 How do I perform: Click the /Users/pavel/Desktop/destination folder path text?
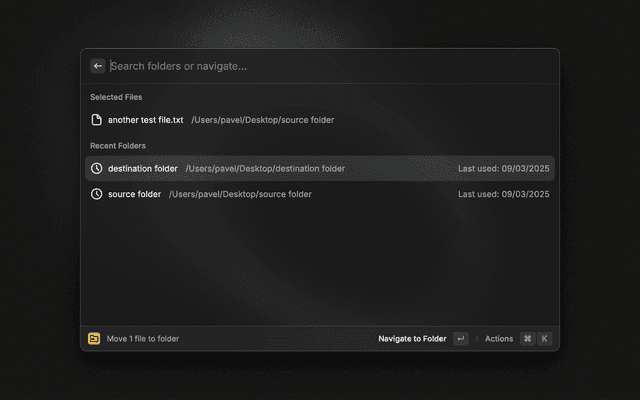click(x=265, y=169)
